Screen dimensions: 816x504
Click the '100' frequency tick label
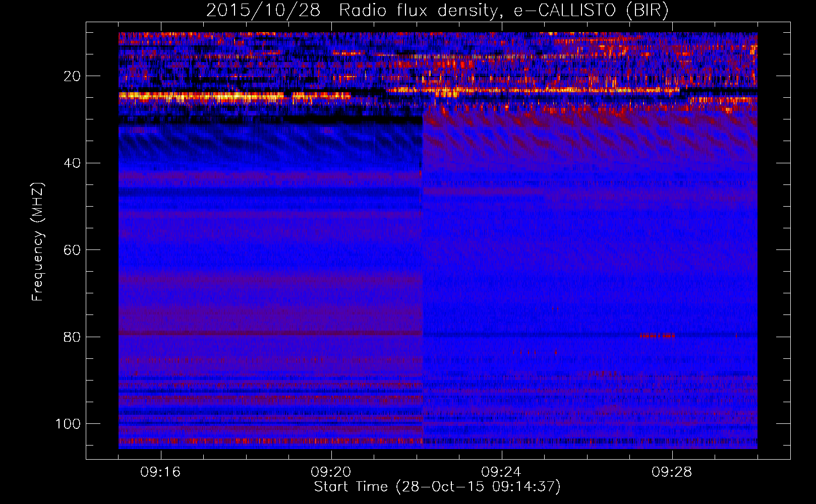point(68,424)
